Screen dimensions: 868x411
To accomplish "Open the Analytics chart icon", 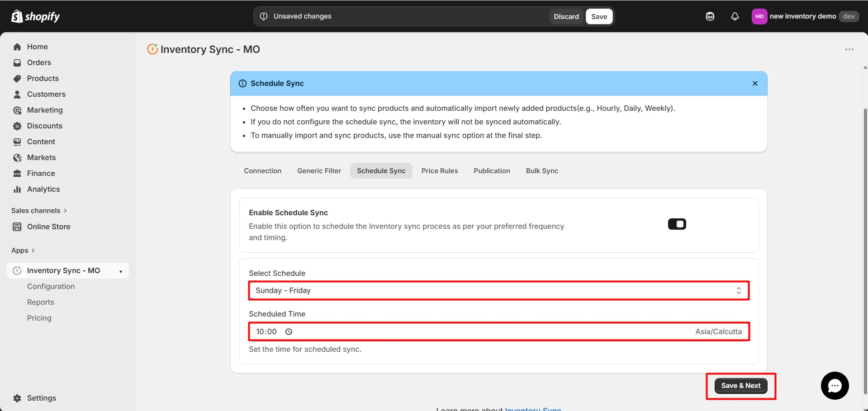I will 17,189.
